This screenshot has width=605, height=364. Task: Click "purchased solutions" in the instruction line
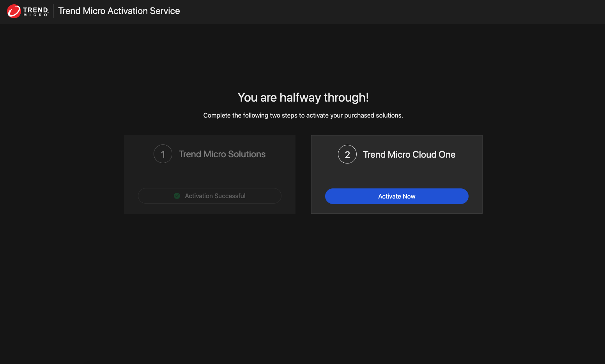click(x=373, y=115)
